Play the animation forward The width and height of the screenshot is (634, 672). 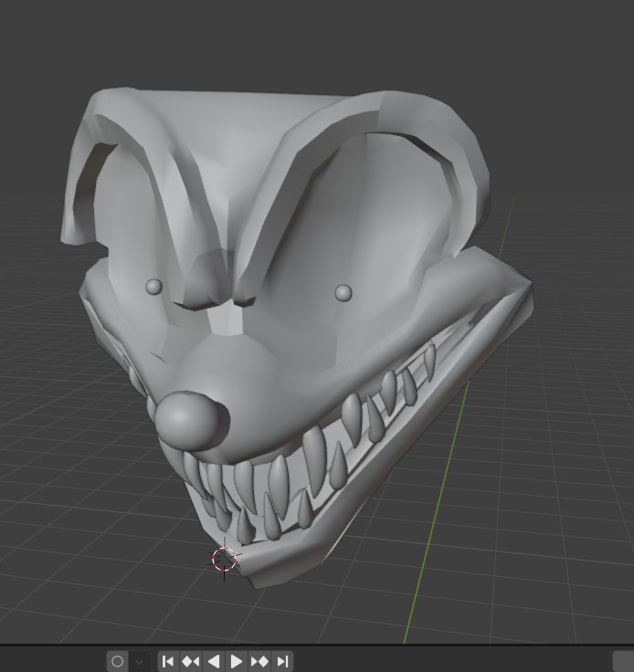click(x=237, y=662)
